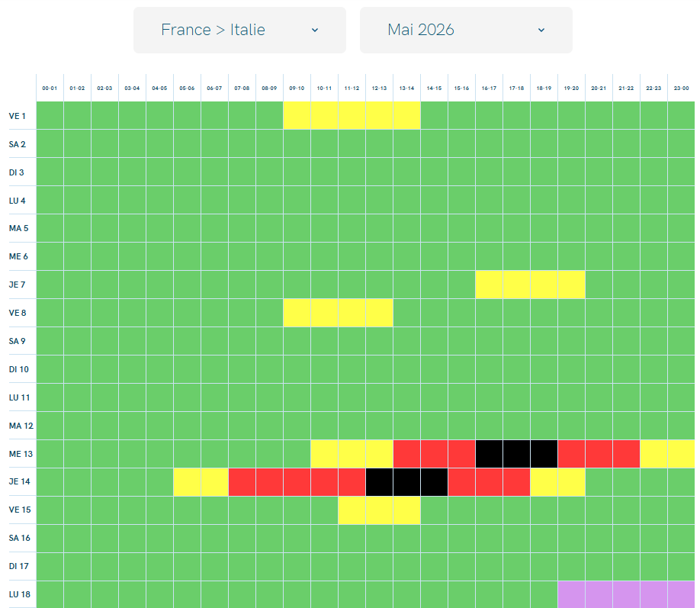Select yellow cell for JE 7 at 17-18
The image size is (700, 608).
click(516, 285)
